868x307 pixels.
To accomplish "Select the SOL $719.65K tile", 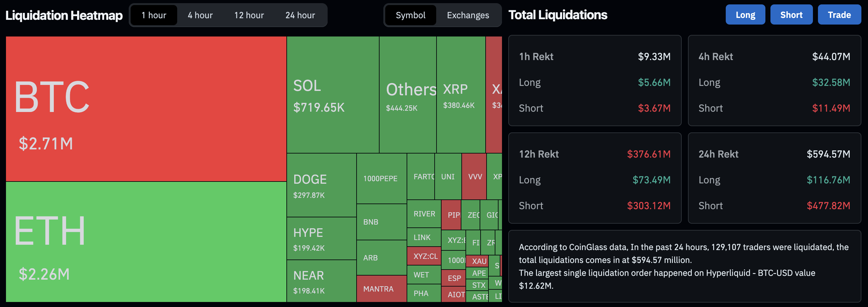I will coord(333,95).
